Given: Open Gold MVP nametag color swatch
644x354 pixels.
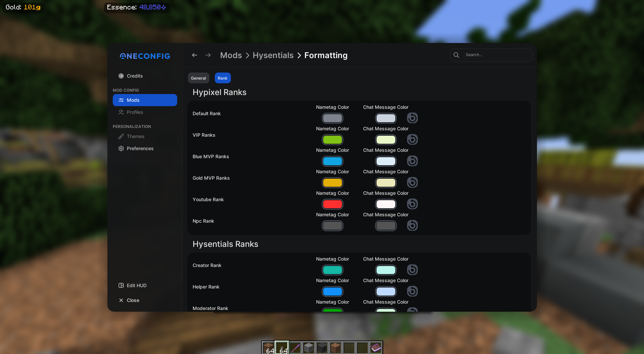Looking at the screenshot, I should 332,183.
